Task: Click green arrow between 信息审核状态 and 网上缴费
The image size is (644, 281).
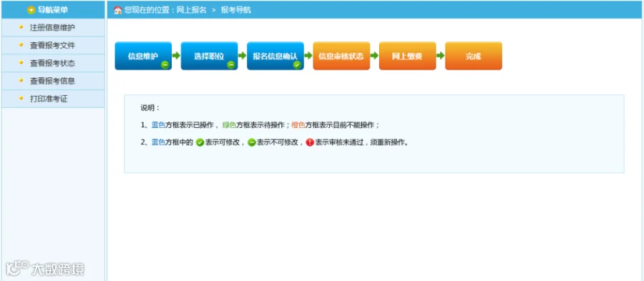Action: (374, 55)
